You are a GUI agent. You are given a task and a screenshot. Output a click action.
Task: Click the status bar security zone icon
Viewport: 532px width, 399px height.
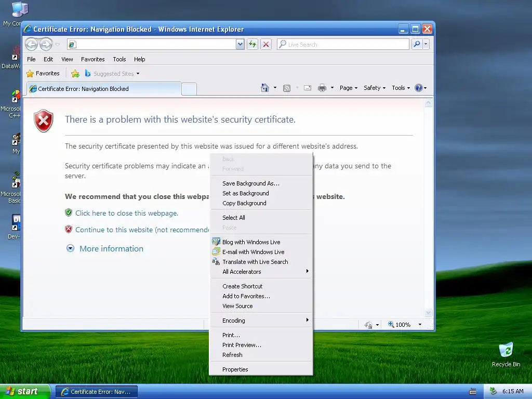[368, 325]
